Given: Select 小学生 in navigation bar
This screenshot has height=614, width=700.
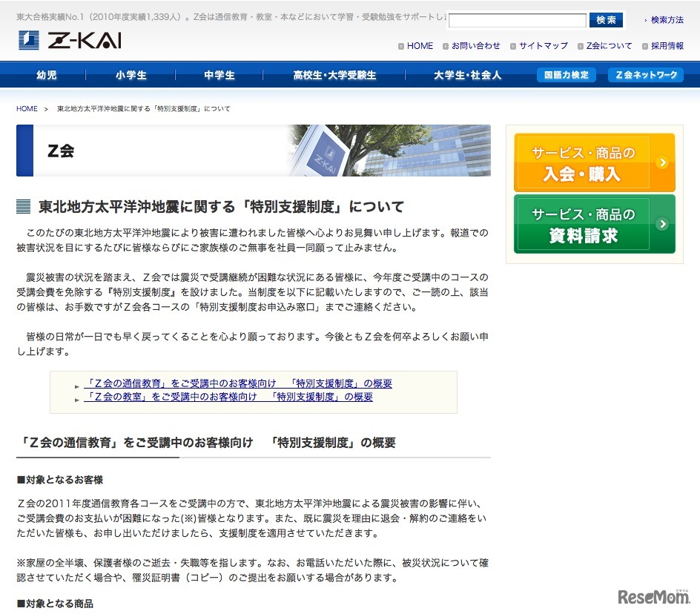Looking at the screenshot, I should pyautogui.click(x=131, y=75).
